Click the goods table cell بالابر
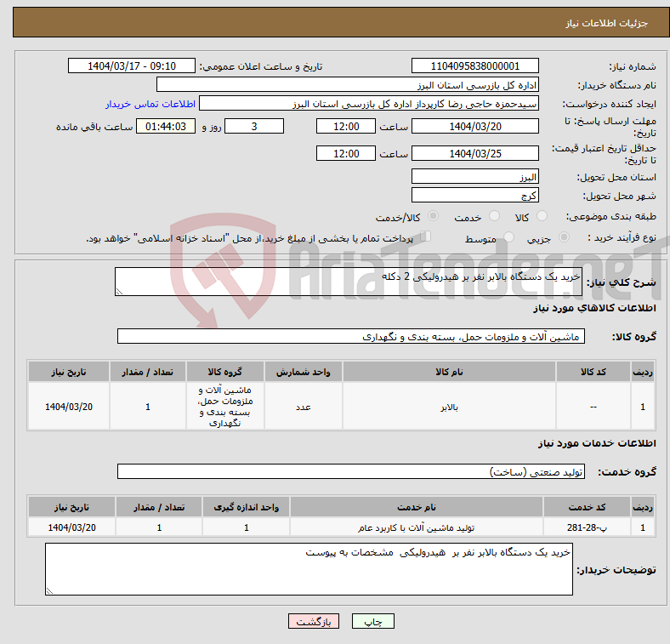The image size is (670, 644). [449, 407]
